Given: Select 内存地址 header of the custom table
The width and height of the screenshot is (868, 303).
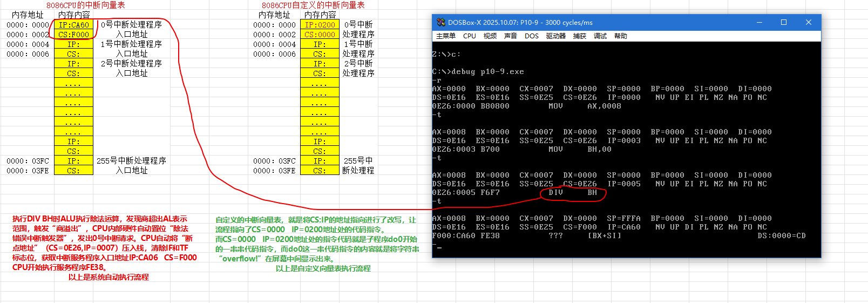Looking at the screenshot, I should [274, 15].
